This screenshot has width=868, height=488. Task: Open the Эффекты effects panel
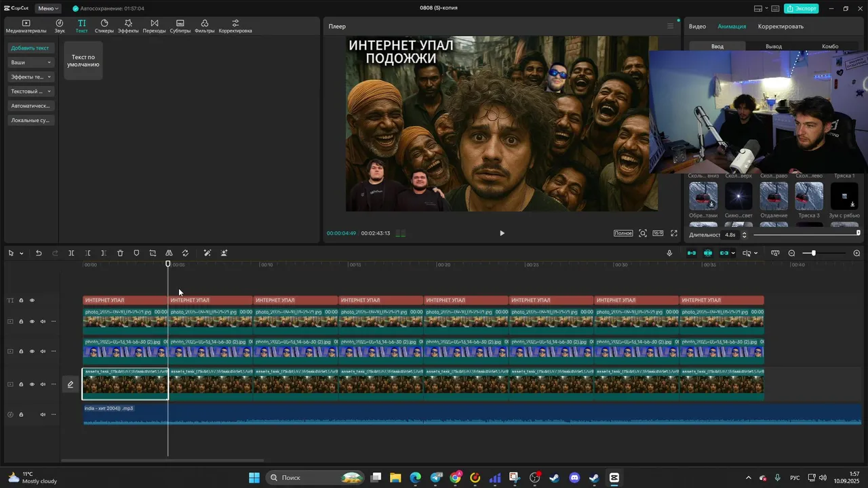pos(128,26)
